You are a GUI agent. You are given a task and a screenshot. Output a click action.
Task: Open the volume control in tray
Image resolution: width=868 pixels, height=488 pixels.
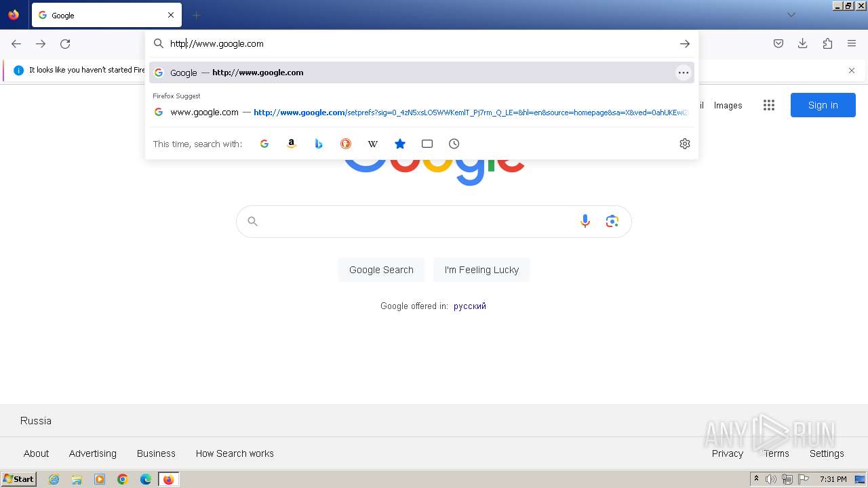[771, 479]
